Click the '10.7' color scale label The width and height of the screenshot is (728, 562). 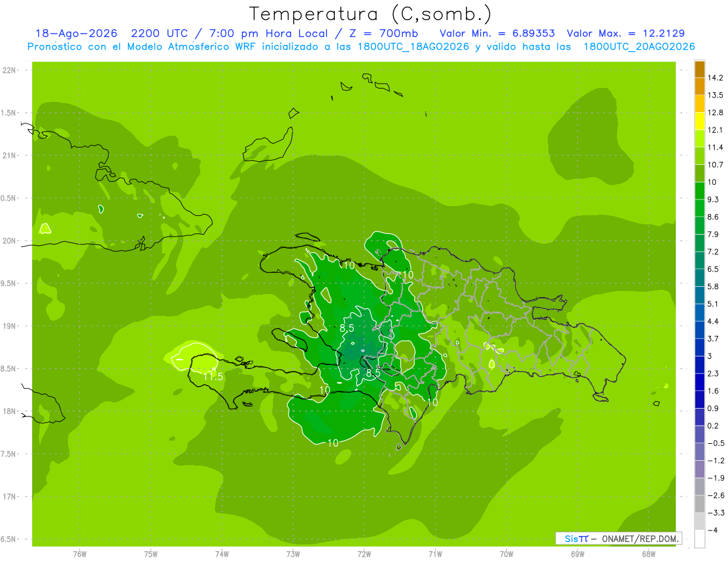[715, 164]
